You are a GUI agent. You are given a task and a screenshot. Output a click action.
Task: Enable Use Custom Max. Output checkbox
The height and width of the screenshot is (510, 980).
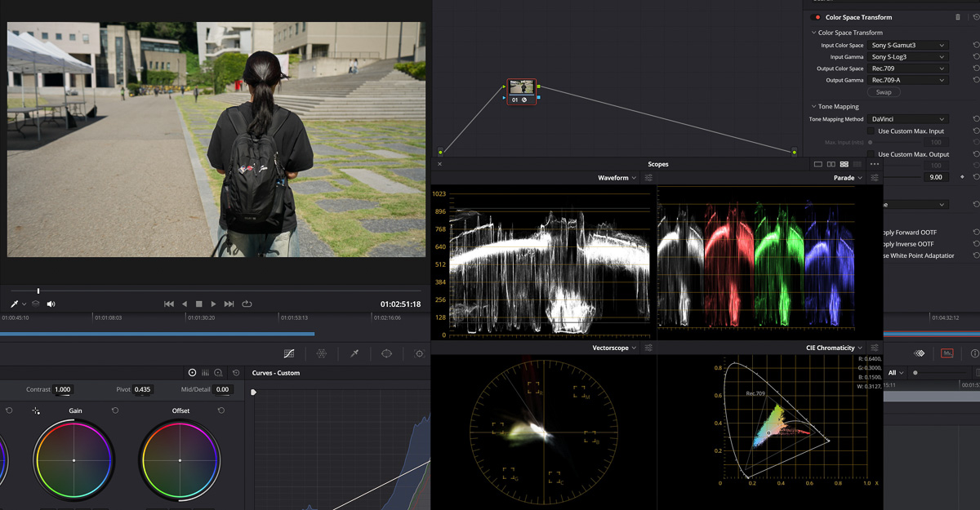(x=871, y=154)
